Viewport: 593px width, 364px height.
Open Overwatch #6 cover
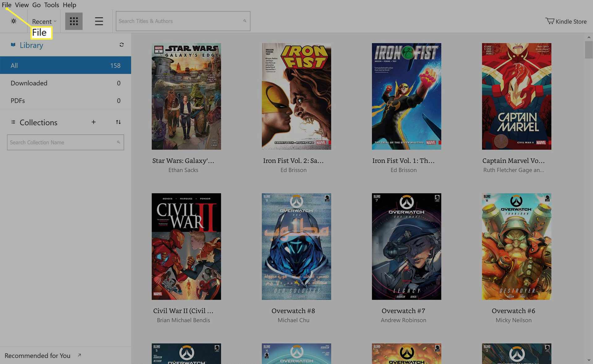(x=516, y=246)
